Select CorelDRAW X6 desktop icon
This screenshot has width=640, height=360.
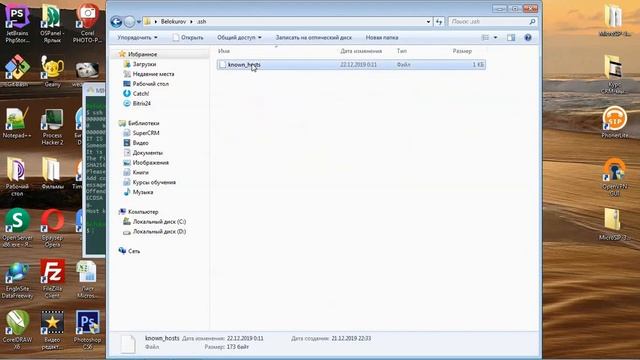(x=17, y=330)
